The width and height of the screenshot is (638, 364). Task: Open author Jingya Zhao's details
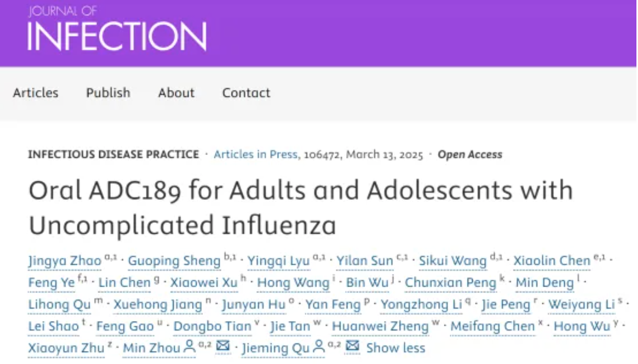point(65,260)
